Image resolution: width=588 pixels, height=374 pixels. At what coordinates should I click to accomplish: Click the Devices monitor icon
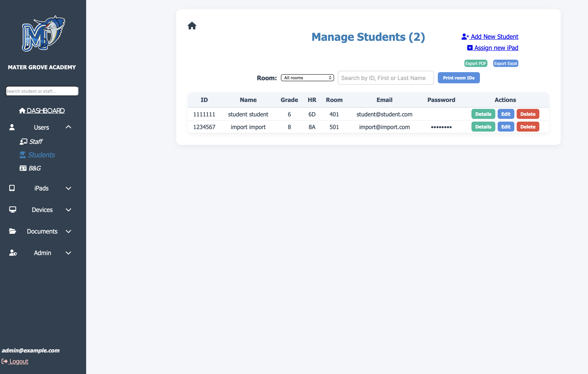click(x=12, y=210)
